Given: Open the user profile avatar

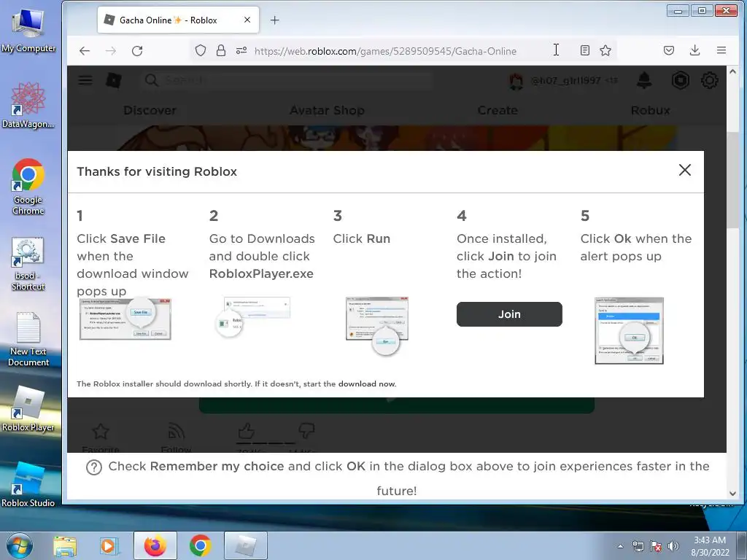Looking at the screenshot, I should tap(516, 80).
